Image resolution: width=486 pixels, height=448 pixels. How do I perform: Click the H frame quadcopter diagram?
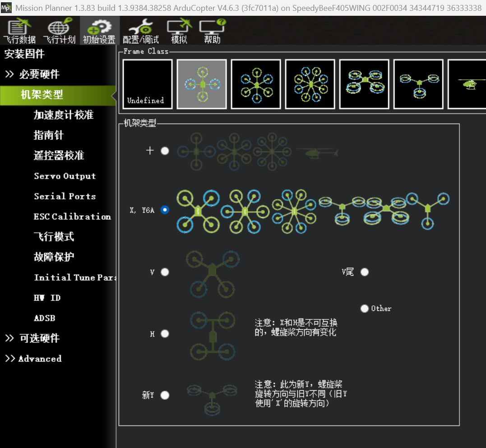click(213, 336)
